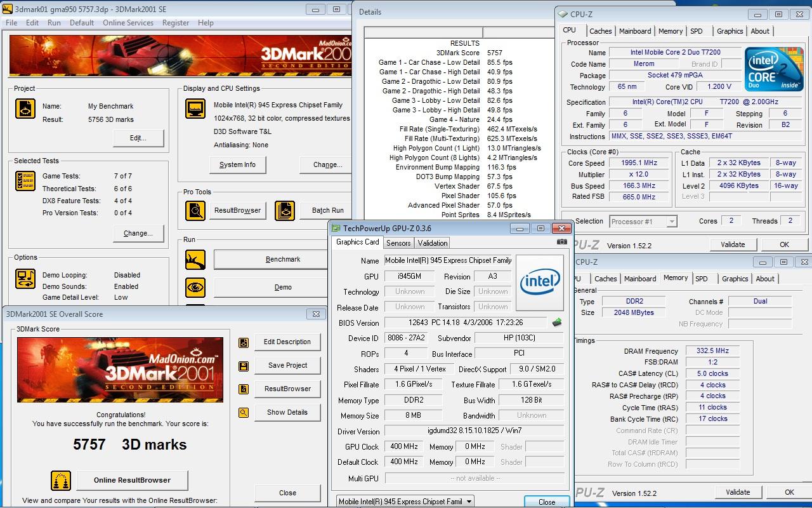The image size is (812, 508).
Task: Click the Save Project floppy icon
Action: pyautogui.click(x=244, y=366)
